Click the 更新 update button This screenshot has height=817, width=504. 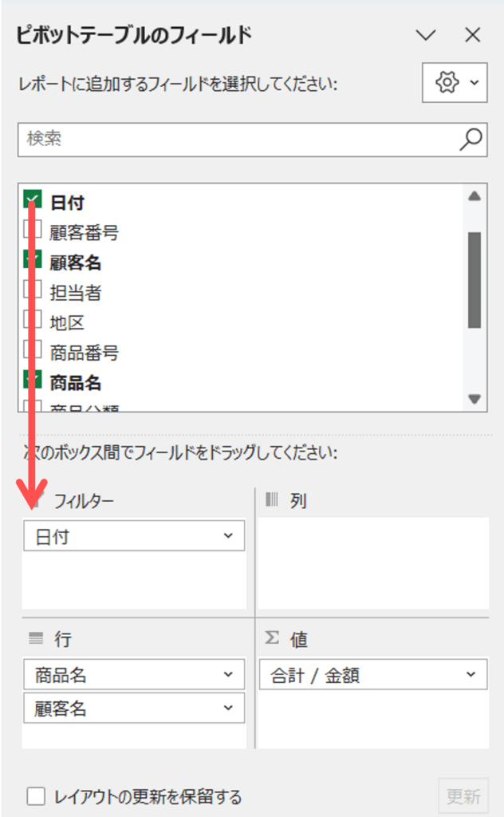[x=463, y=795]
